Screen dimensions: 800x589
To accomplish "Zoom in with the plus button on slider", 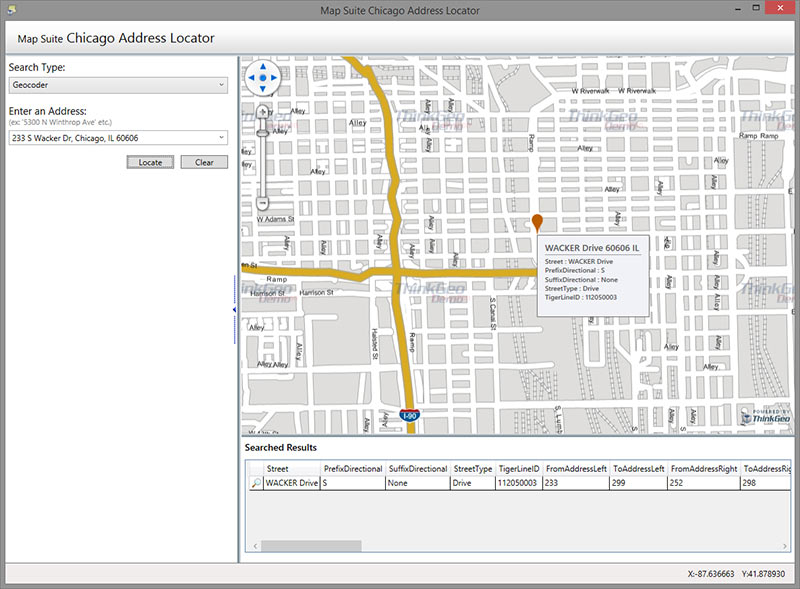I will [263, 112].
